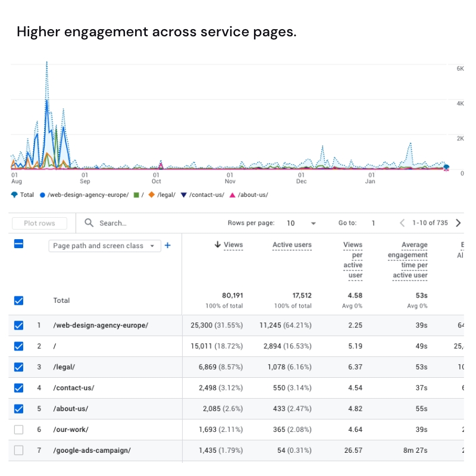Go to next page of rows
476x476 pixels.
click(458, 223)
